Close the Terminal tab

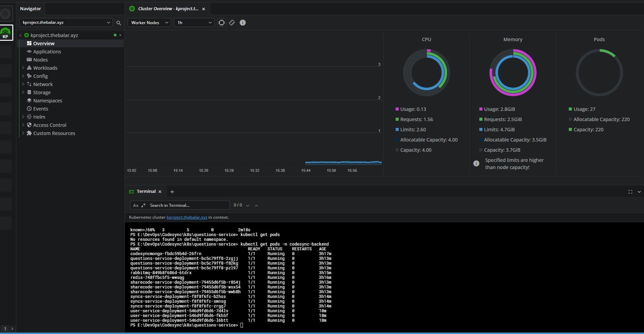pyautogui.click(x=160, y=192)
